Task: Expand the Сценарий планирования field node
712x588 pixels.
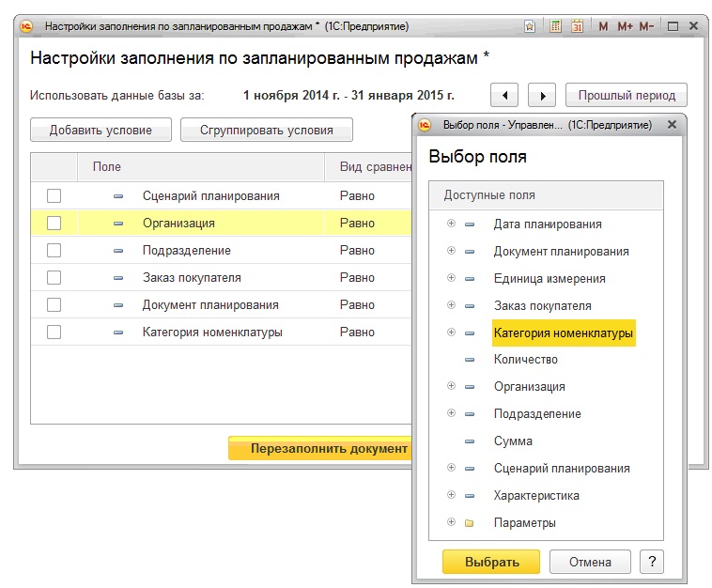Action: [x=451, y=467]
